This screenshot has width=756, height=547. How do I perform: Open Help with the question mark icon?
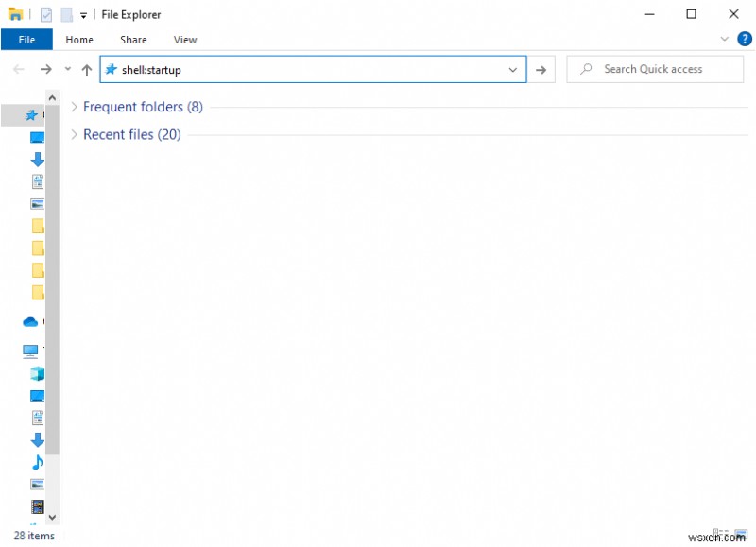click(745, 39)
